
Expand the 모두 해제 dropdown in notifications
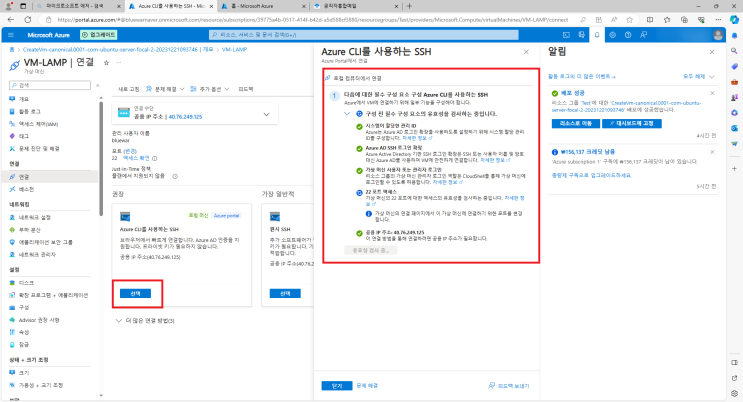[x=698, y=76]
